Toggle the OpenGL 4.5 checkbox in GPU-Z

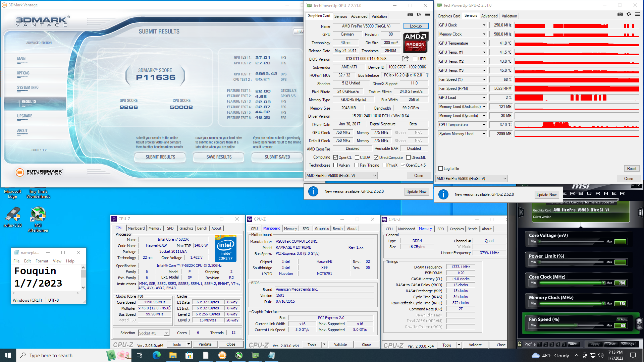(403, 165)
